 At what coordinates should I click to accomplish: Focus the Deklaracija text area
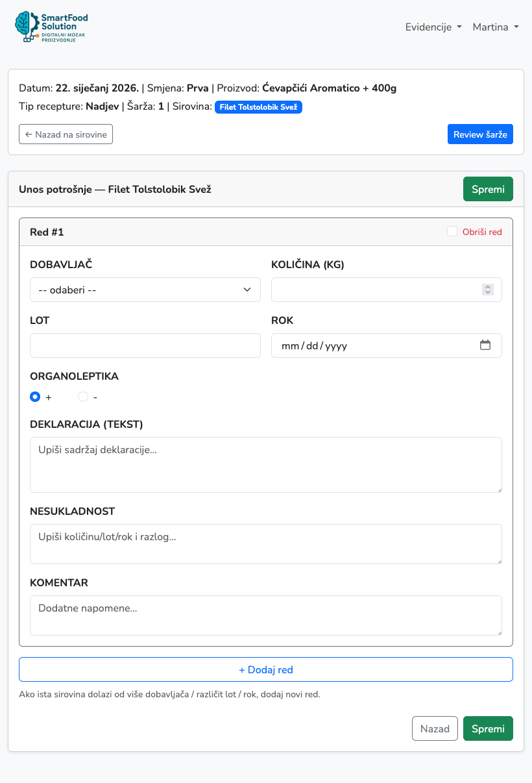[266, 465]
